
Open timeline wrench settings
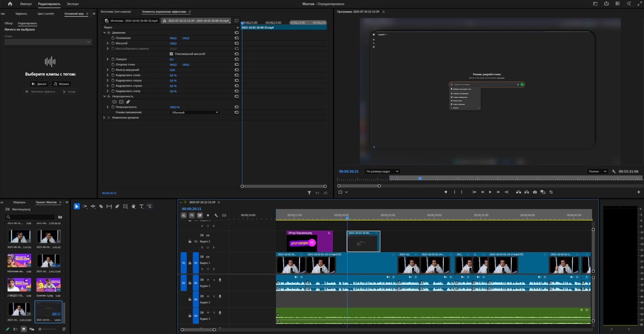click(216, 215)
